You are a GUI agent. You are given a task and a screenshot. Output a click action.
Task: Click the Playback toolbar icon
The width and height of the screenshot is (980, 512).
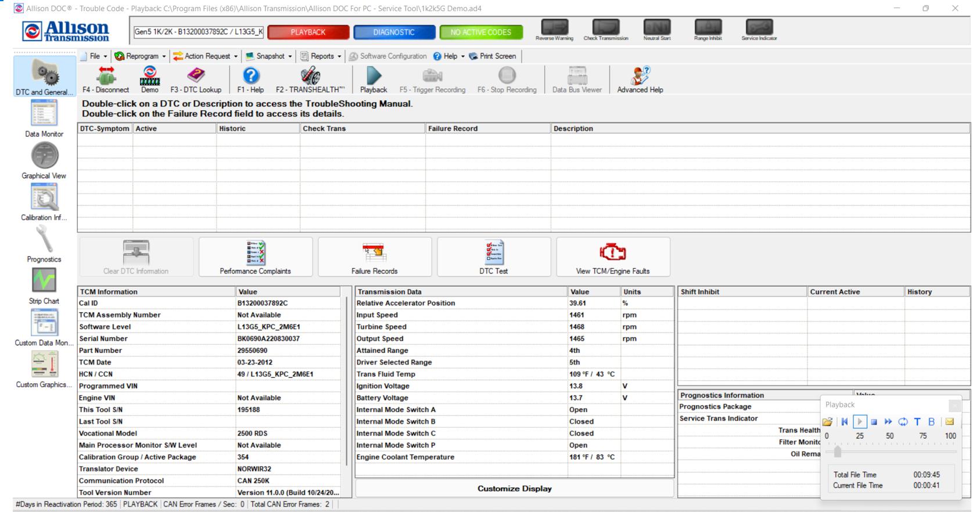tap(374, 80)
